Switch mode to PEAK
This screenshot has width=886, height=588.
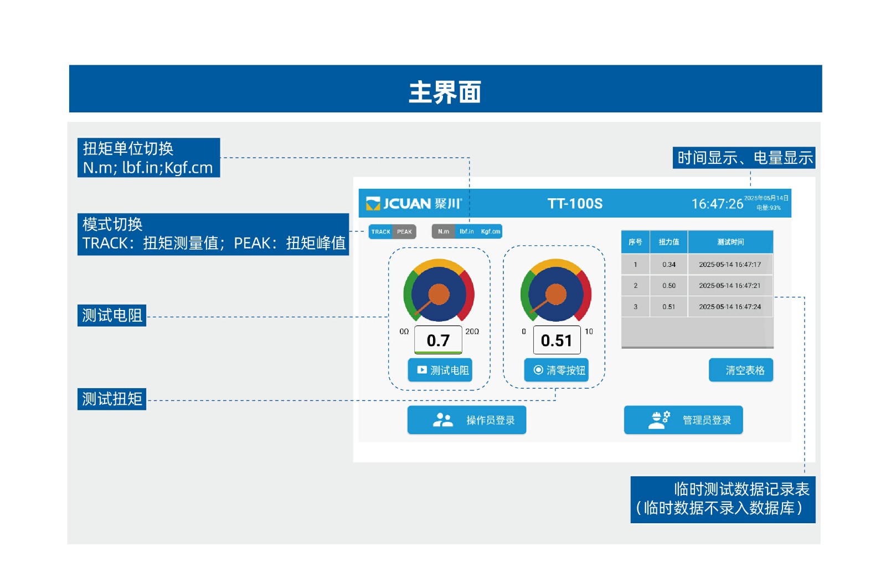click(405, 231)
